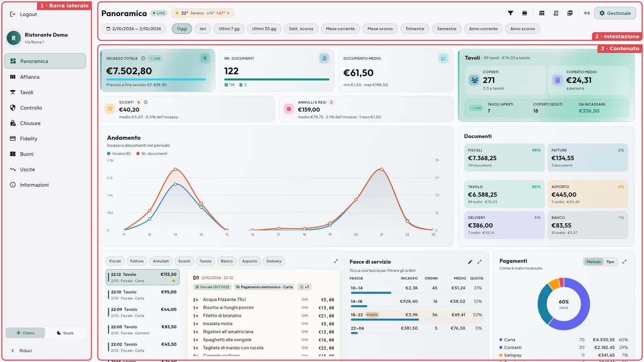Select the 22:10 Tavolo €95,00 document
644x362 pixels.
pyautogui.click(x=143, y=295)
